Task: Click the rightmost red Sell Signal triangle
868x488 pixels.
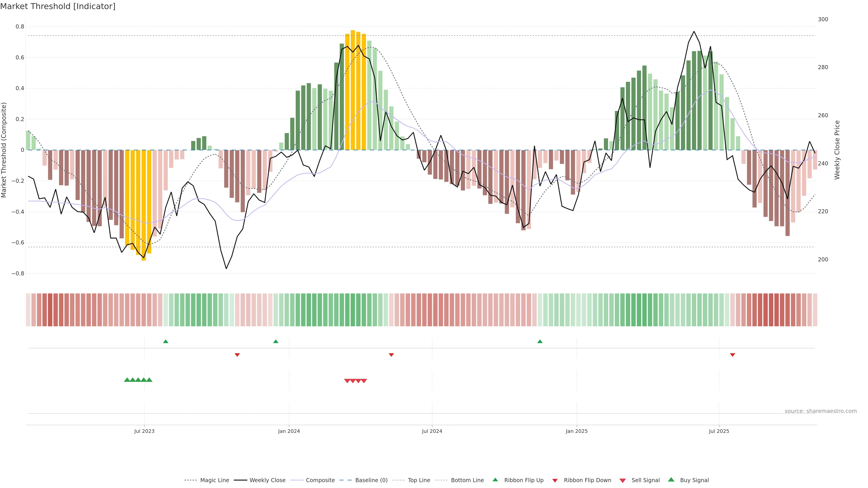Action: pos(364,381)
